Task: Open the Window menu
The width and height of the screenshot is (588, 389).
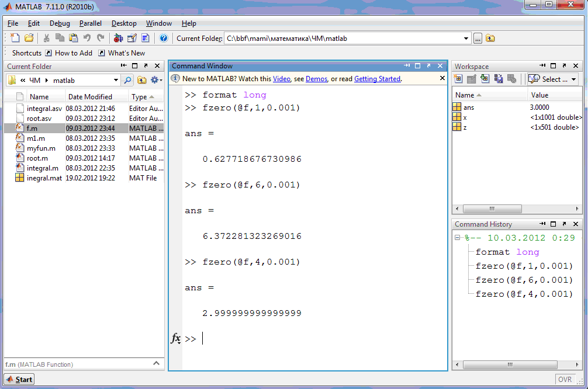Action: (159, 23)
